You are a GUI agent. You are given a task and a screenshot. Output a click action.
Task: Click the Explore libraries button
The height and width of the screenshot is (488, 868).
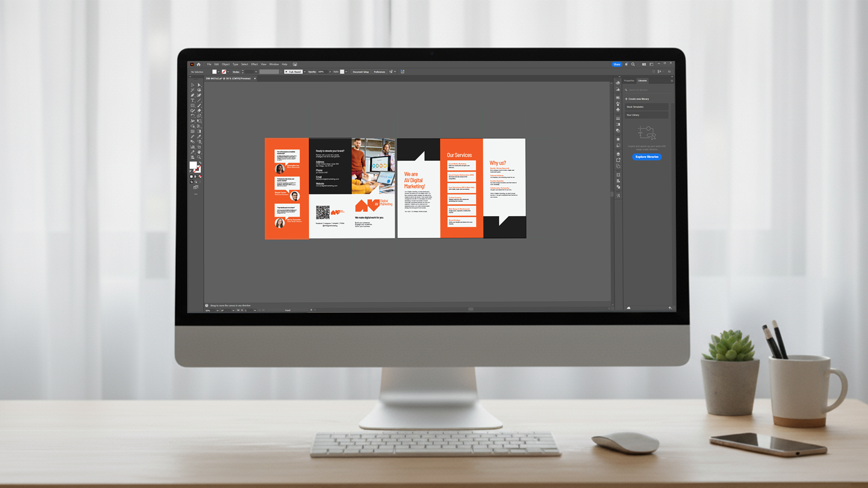click(647, 157)
